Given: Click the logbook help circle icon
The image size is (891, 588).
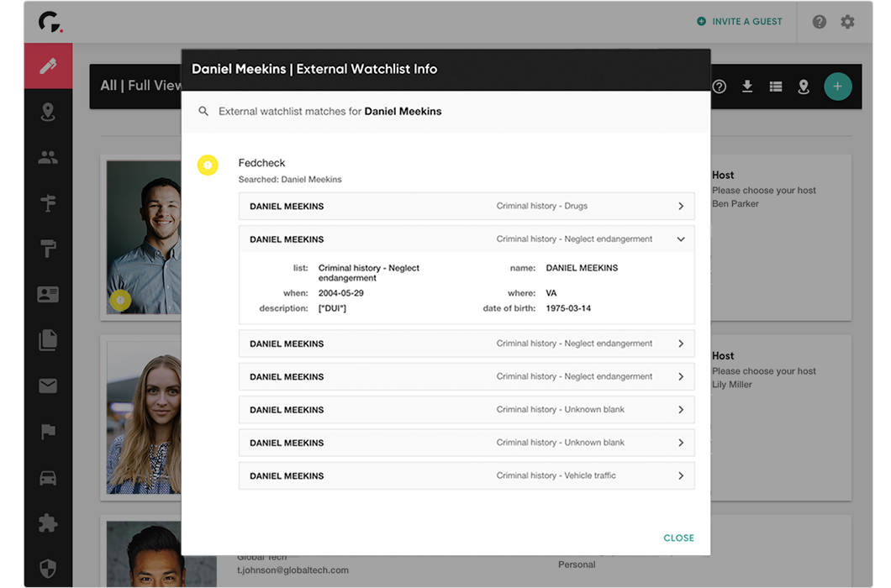Looking at the screenshot, I should coord(720,87).
